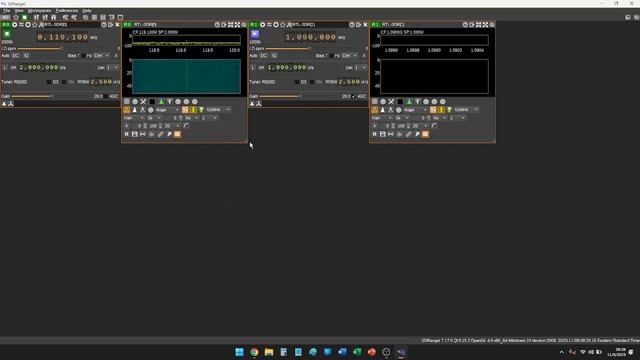The width and height of the screenshot is (640, 360).
Task: Click the star icon in R0 device title bar
Action: point(34,25)
